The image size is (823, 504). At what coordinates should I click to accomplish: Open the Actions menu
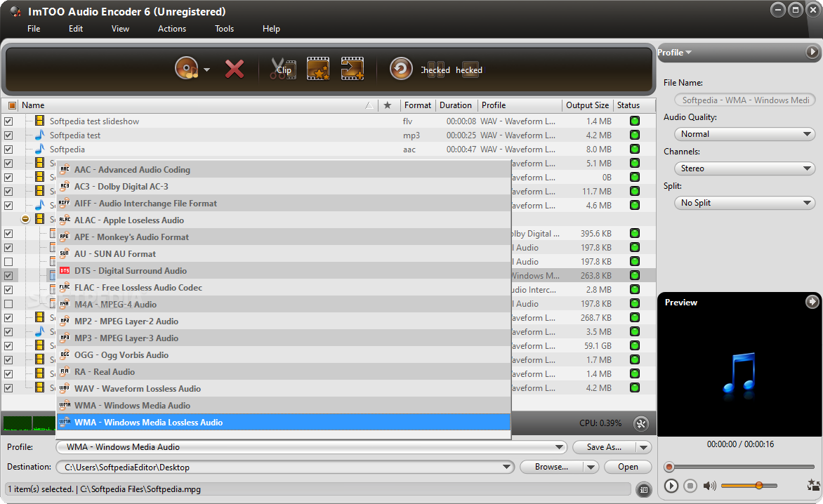tap(171, 29)
